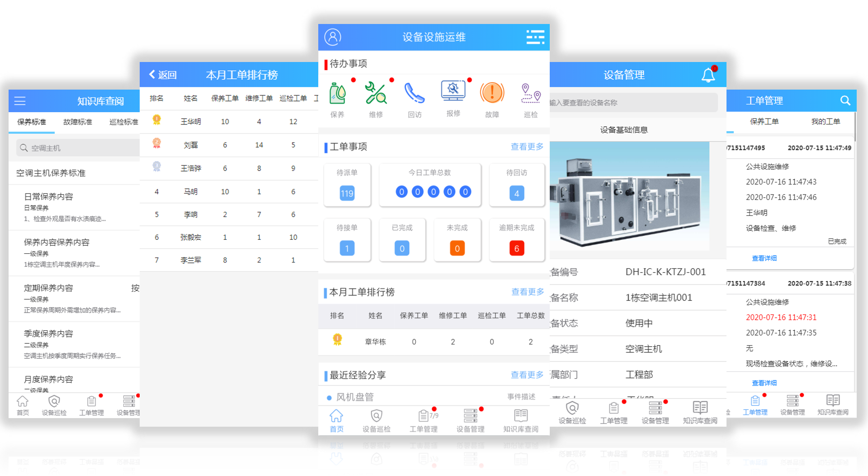The height and width of the screenshot is (476, 868).
Task: Tap the 回访 phone icon
Action: 415,93
